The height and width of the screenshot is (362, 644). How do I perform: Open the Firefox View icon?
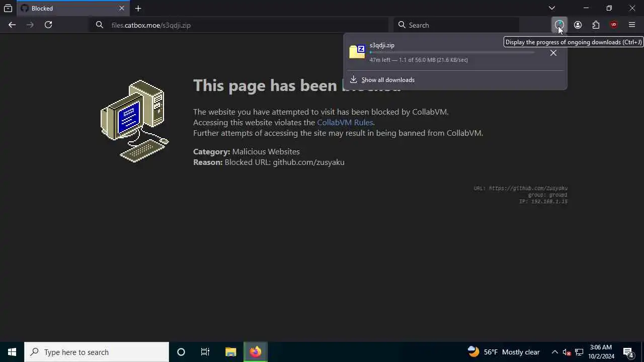8,8
